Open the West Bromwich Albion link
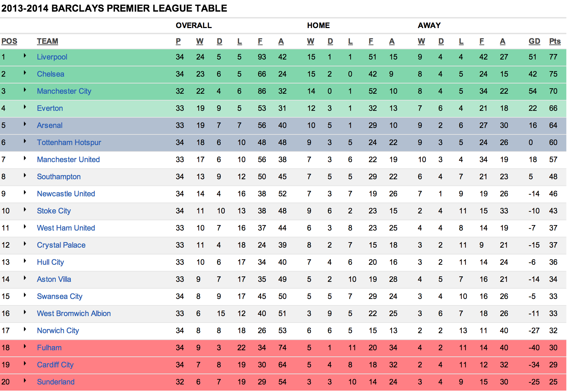Screen dimensions: 567x392 tap(74, 314)
